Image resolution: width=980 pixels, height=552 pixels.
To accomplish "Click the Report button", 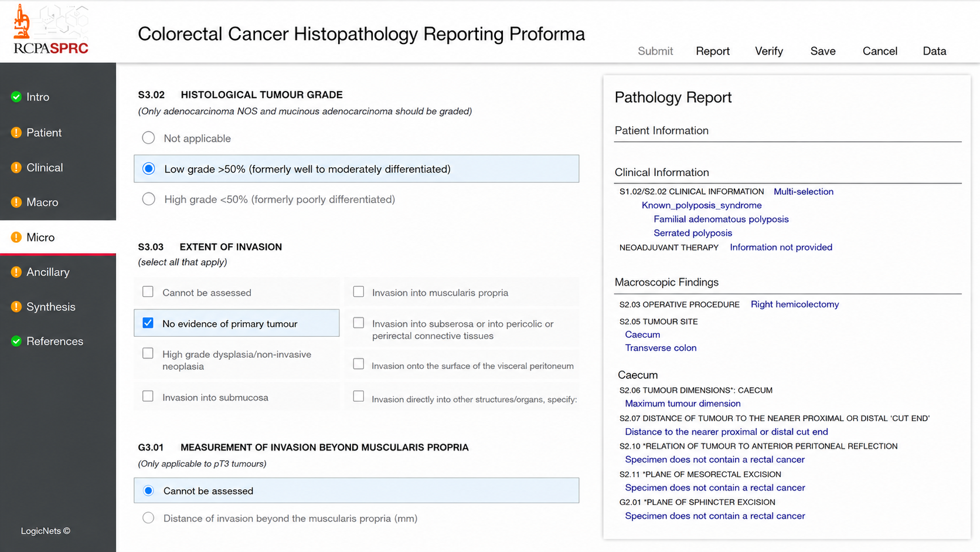I will (x=713, y=51).
